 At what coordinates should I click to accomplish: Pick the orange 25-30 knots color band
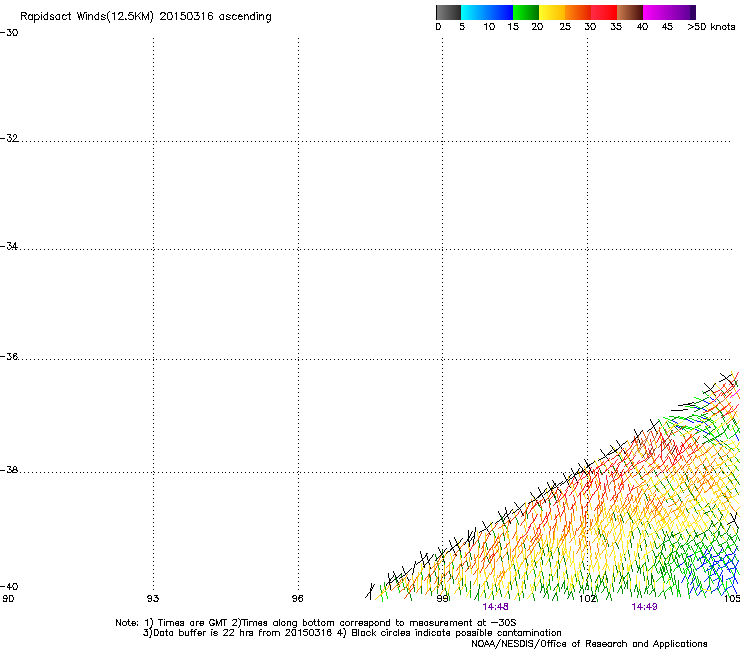(x=578, y=12)
